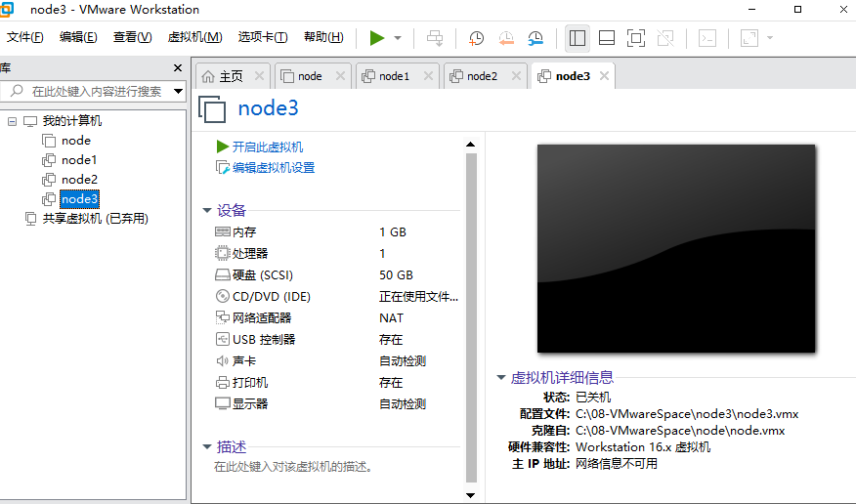Click the 处理器 device icon
This screenshot has height=504, width=856.
point(222,253)
